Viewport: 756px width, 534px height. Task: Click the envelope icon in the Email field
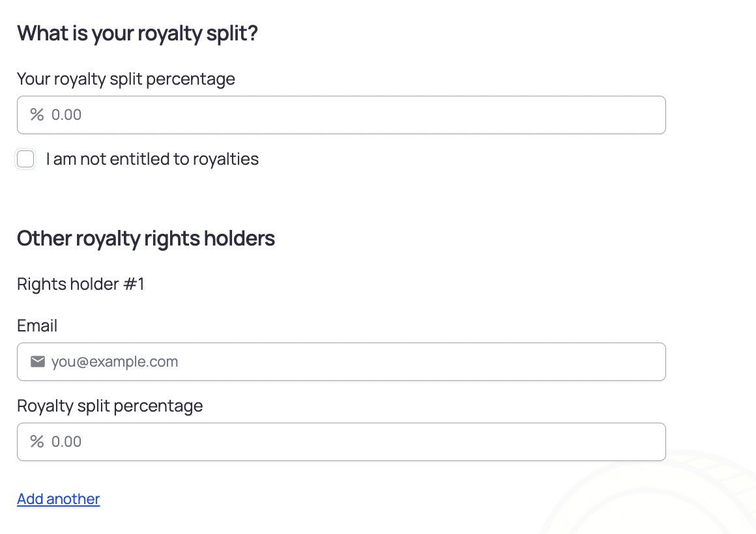(38, 361)
